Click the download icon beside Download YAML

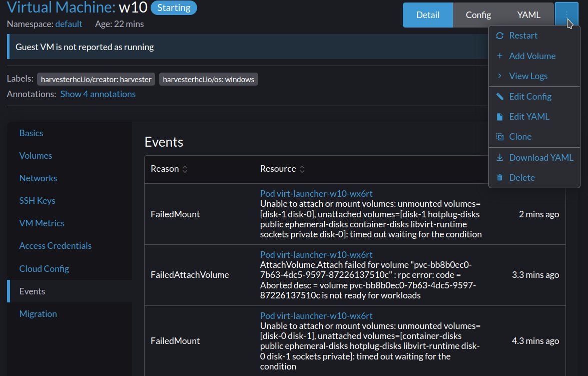click(x=499, y=158)
